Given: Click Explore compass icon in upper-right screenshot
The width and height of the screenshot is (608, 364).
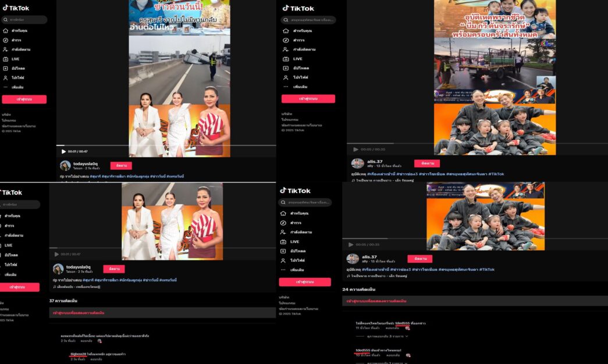Looking at the screenshot, I should [x=286, y=40].
